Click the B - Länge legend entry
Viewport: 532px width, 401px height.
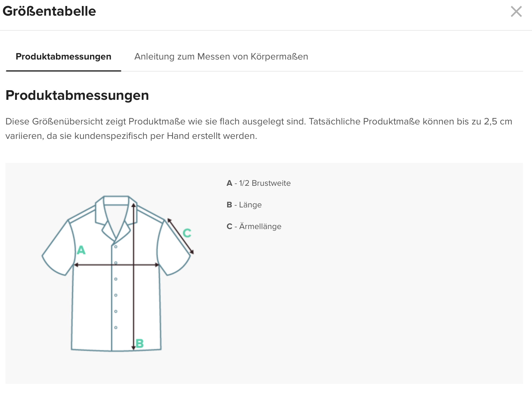(244, 205)
